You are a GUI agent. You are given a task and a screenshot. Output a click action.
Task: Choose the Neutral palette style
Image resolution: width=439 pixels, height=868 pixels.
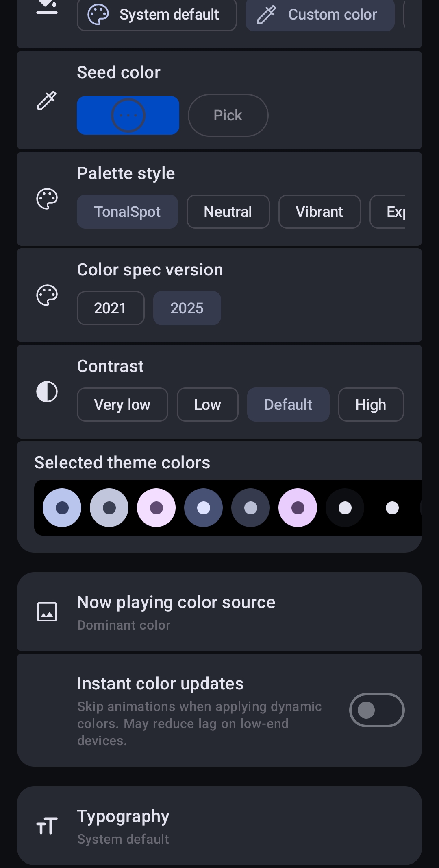228,212
